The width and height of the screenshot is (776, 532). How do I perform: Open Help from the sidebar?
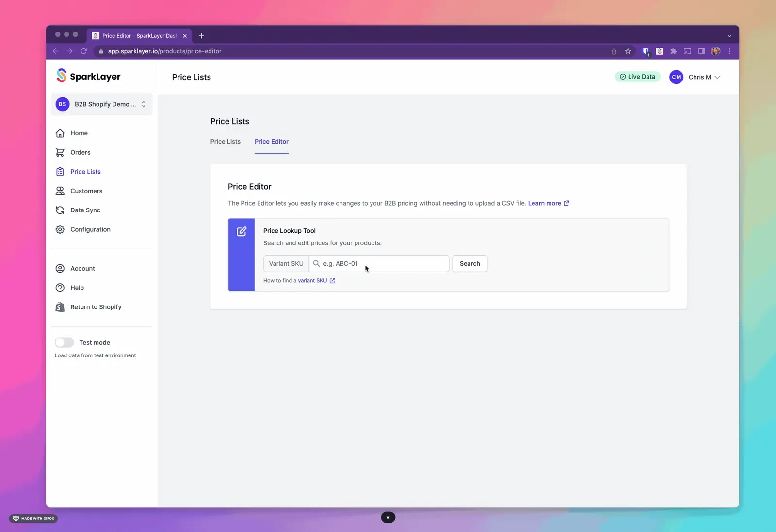tap(77, 288)
